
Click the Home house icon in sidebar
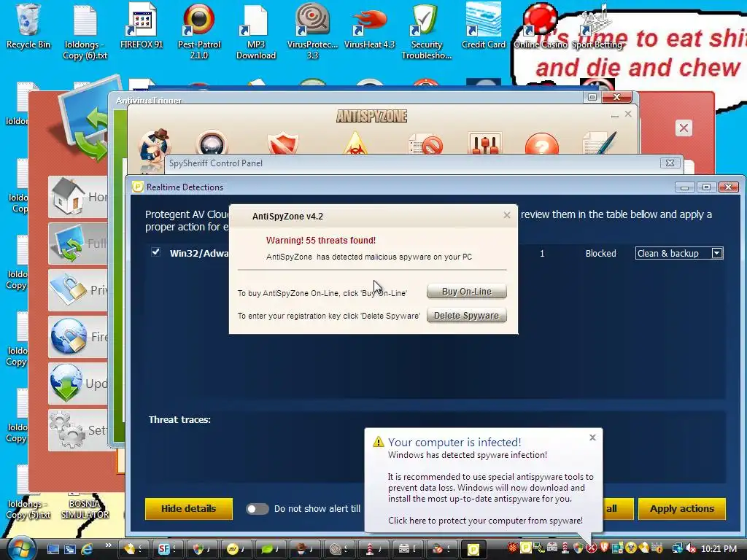[69, 196]
